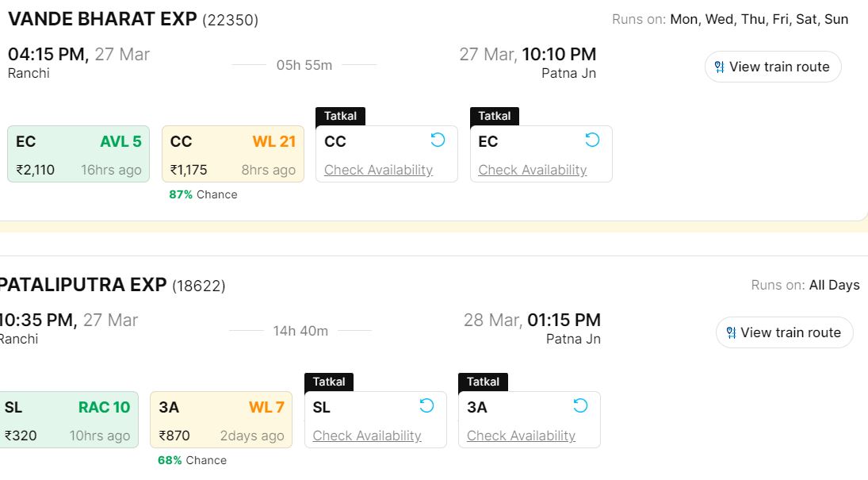The height and width of the screenshot is (480, 868).
Task: Refresh Tatkal 3A availability for Pataliputra Exp
Action: pyautogui.click(x=580, y=406)
